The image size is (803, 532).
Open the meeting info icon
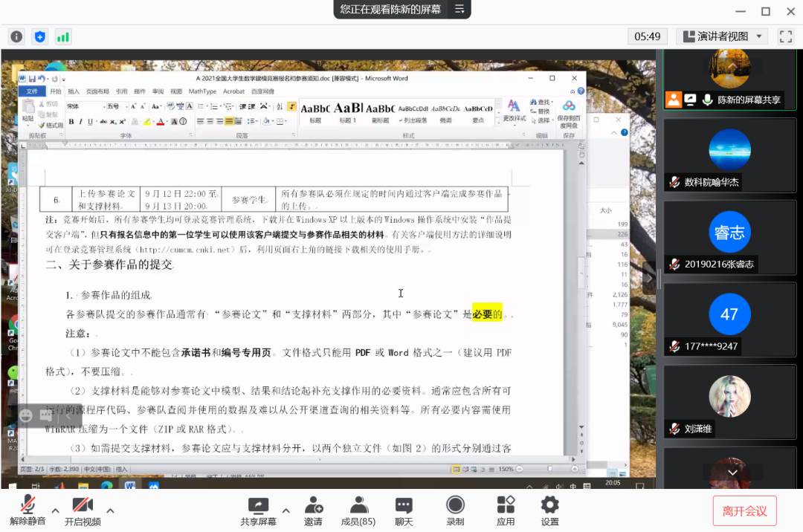coord(16,36)
